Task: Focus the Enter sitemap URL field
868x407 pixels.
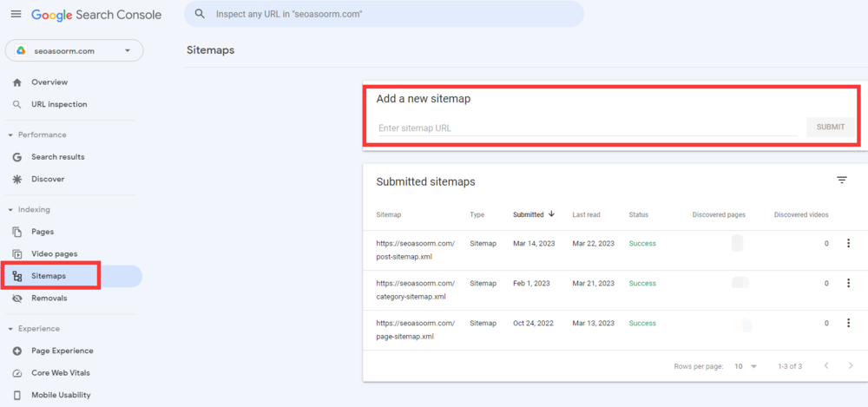Action: [x=586, y=128]
